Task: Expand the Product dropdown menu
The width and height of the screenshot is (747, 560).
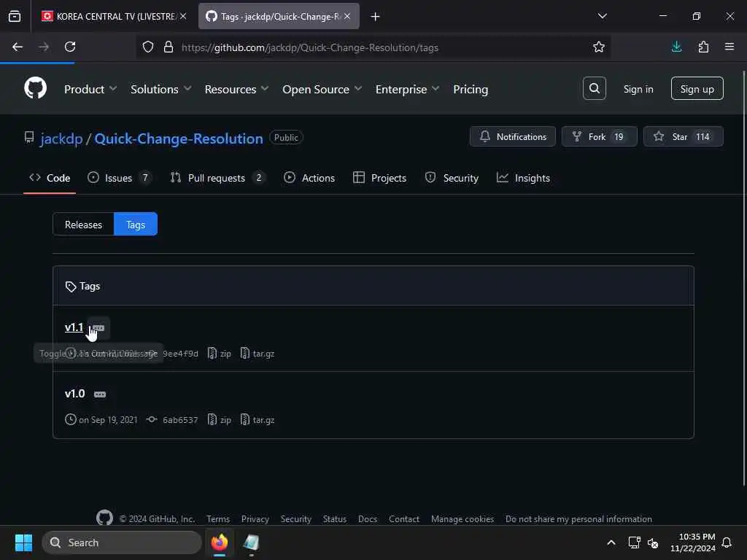Action: pos(90,89)
